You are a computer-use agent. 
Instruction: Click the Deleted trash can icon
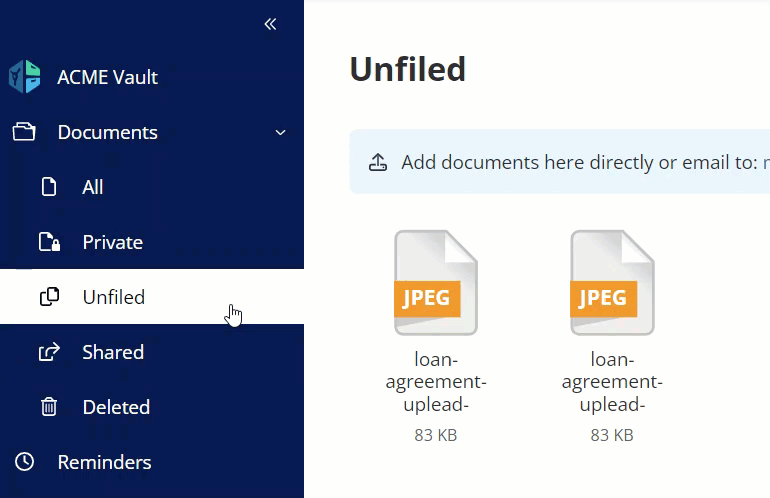[x=49, y=407]
